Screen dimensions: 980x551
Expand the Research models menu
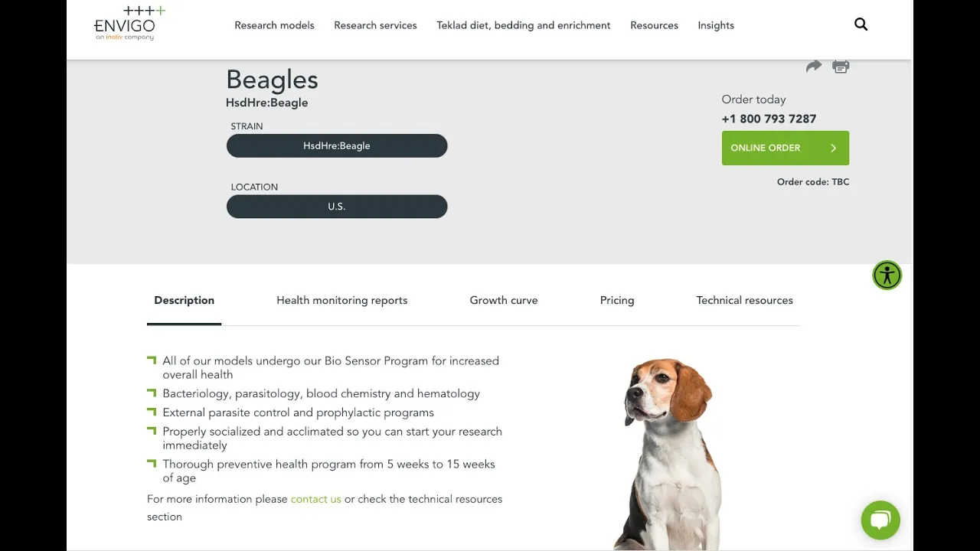pyautogui.click(x=274, y=25)
